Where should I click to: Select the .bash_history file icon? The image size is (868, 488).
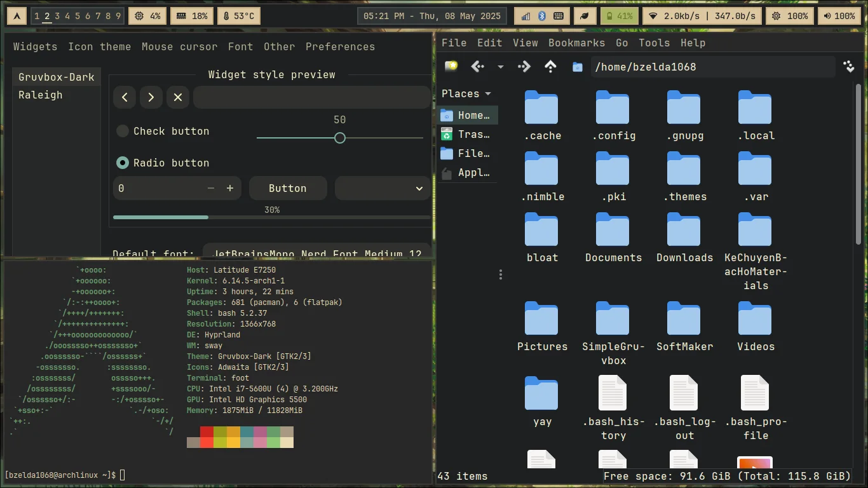613,393
